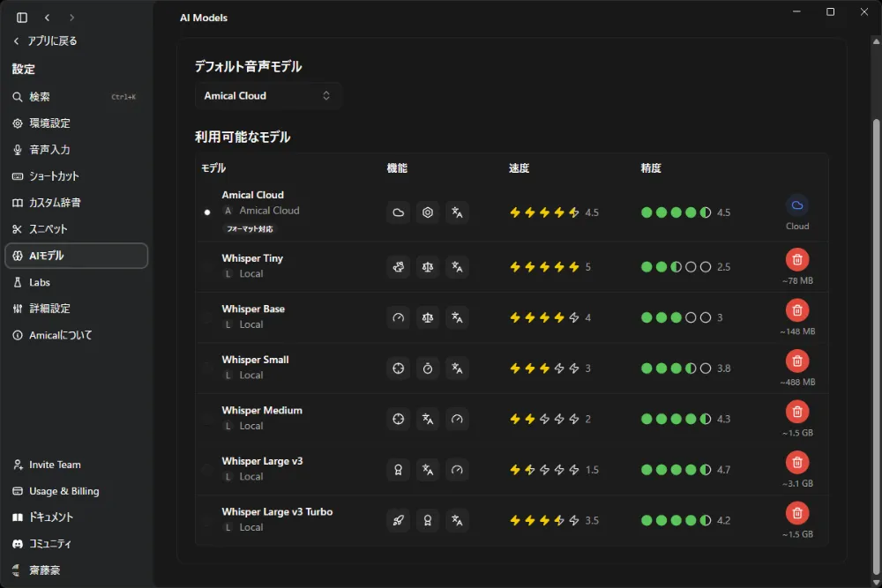Screen dimensions: 882x588
Task: Click Invite Team link
Action: pyautogui.click(x=76, y=465)
